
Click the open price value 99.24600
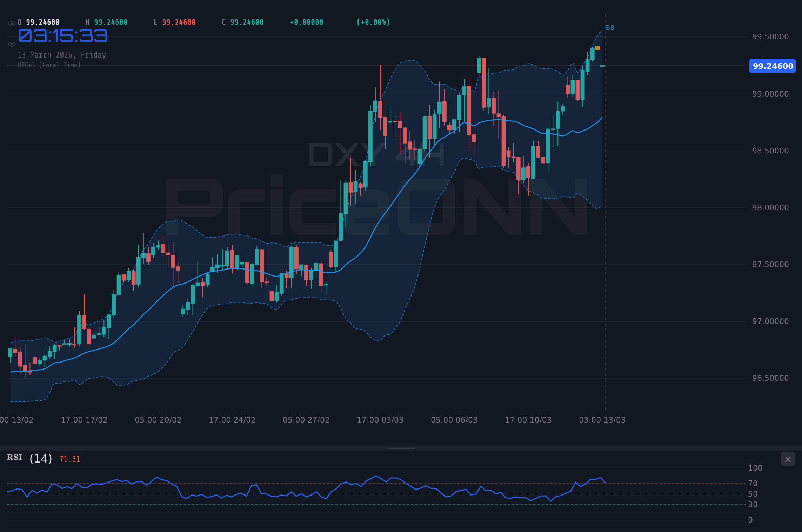(x=43, y=22)
